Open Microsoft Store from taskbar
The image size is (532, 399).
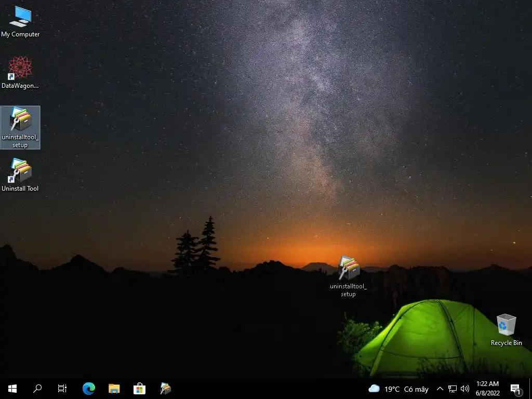click(139, 389)
